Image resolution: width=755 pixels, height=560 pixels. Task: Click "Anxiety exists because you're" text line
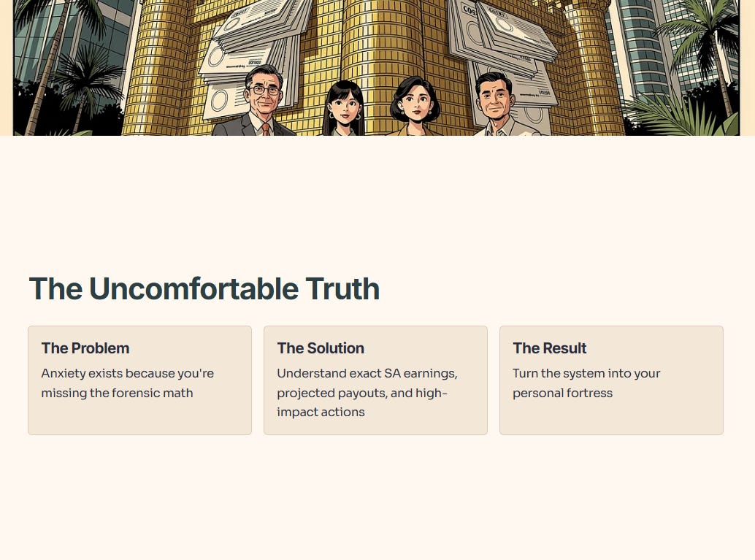pyautogui.click(x=128, y=374)
